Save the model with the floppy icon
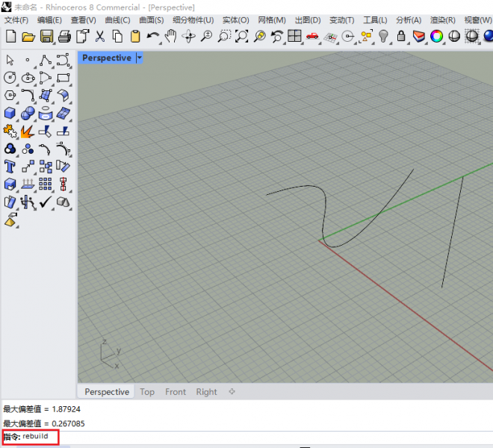The height and width of the screenshot is (448, 493). [46, 37]
